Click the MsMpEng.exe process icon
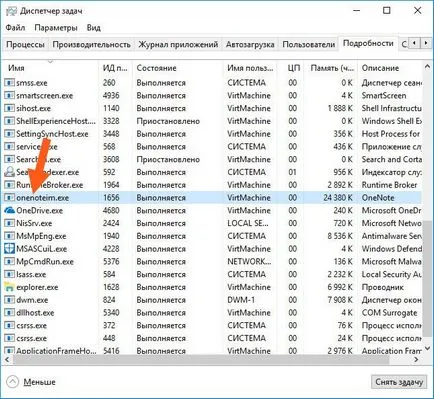434x399 pixels. click(9, 236)
